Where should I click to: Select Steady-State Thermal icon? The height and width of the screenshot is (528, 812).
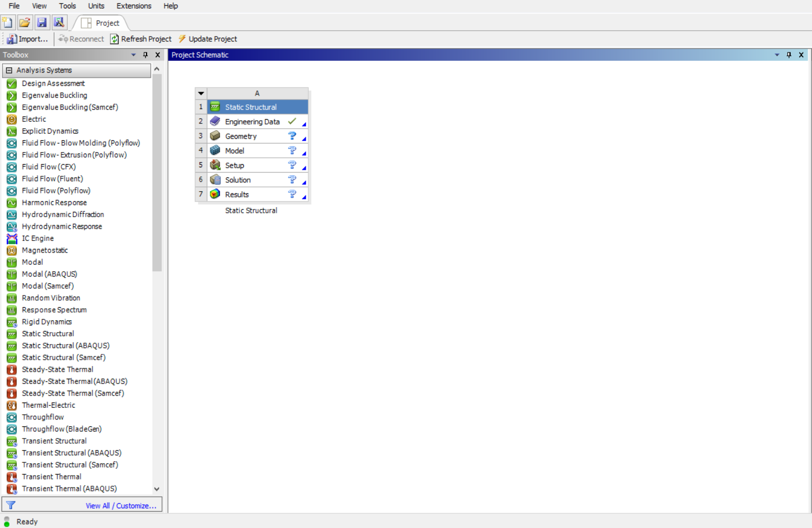12,370
